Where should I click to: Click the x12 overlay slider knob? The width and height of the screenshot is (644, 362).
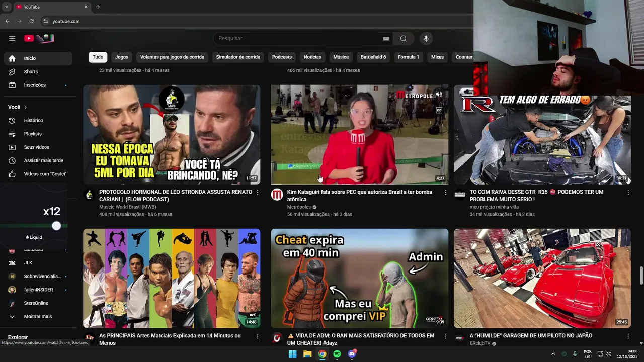coord(56,226)
